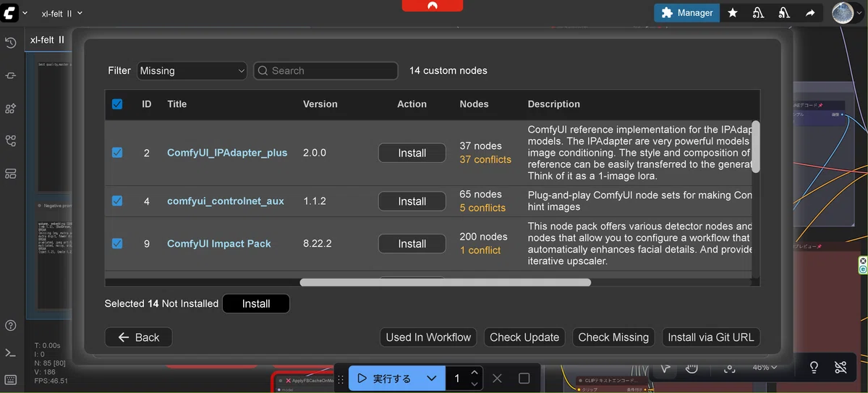Focus the Search input field
The image size is (868, 393).
(325, 71)
